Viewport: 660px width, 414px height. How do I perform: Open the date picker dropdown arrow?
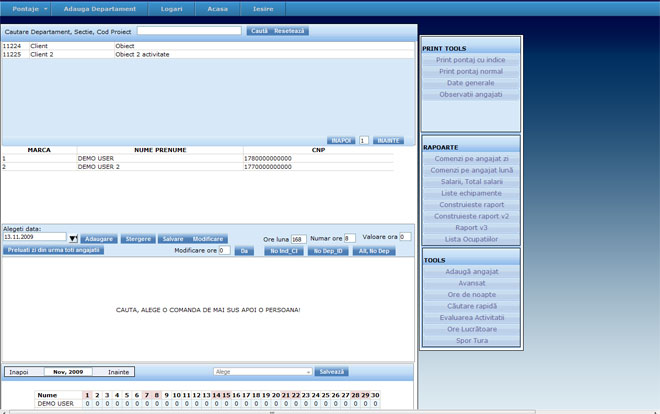(73, 239)
